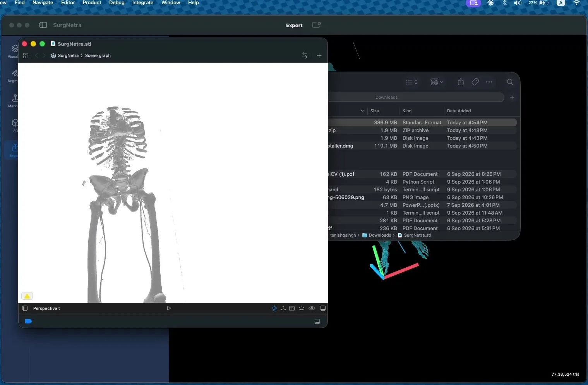
Task: Click the Scene graph breadcrumb item
Action: (98, 56)
